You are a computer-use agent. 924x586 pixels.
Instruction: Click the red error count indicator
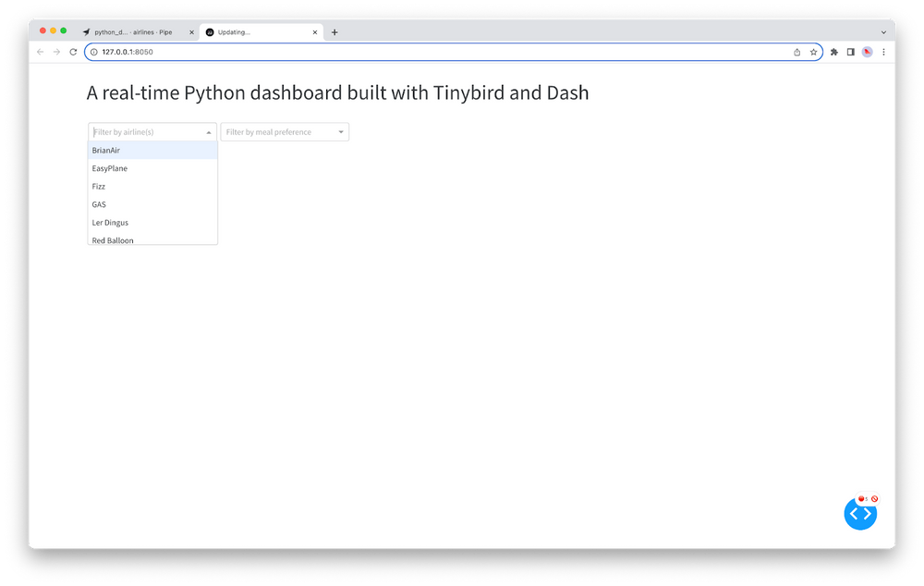point(862,499)
